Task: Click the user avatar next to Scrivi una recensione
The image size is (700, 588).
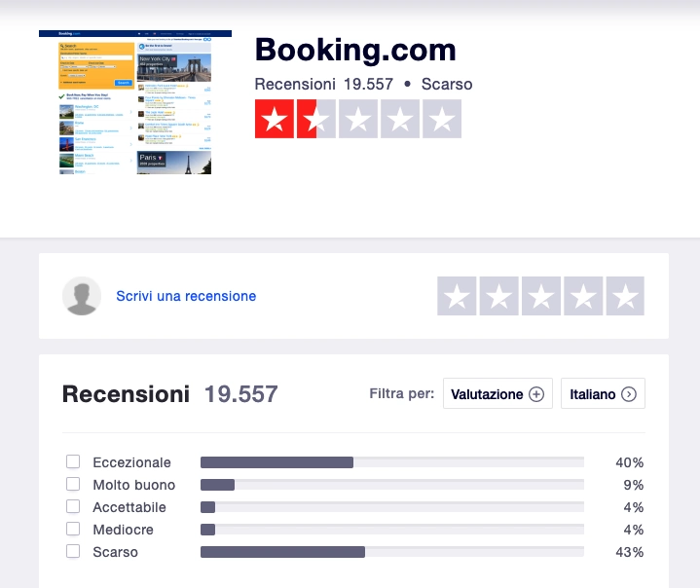Action: (82, 296)
